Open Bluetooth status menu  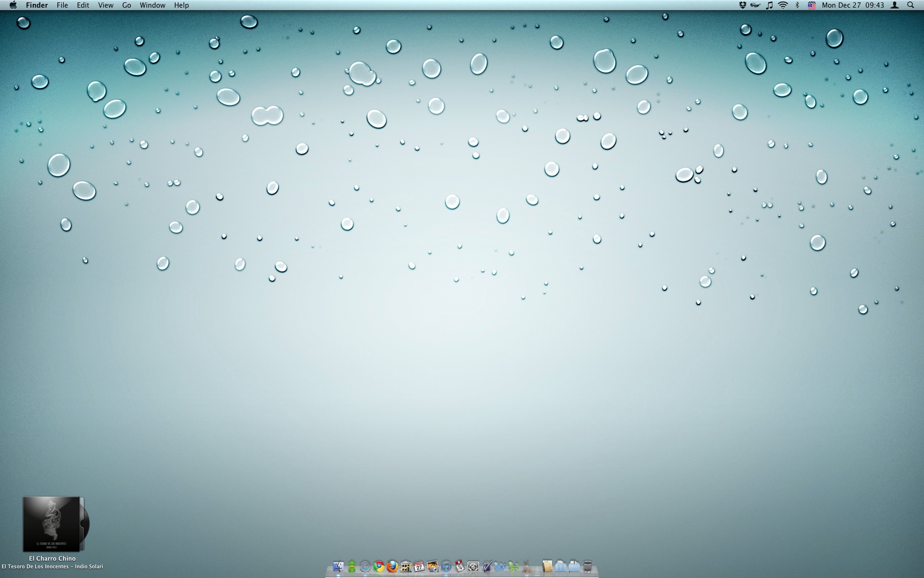point(797,5)
